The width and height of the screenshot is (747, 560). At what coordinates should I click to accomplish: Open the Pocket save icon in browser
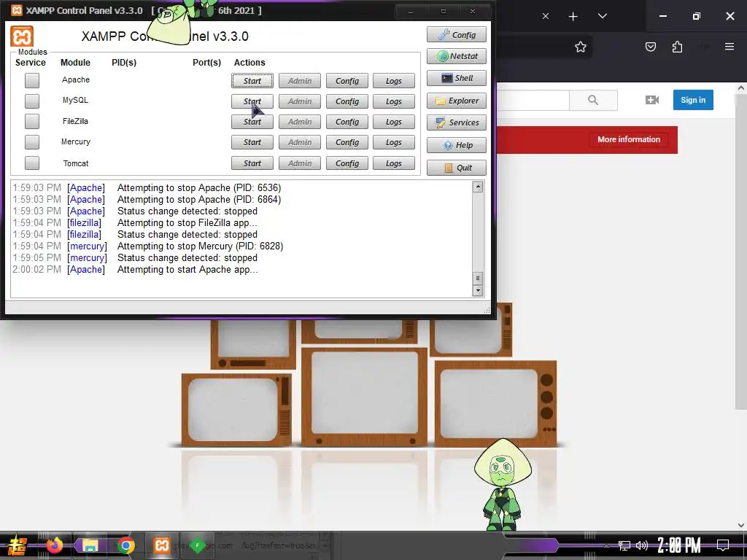pyautogui.click(x=650, y=47)
